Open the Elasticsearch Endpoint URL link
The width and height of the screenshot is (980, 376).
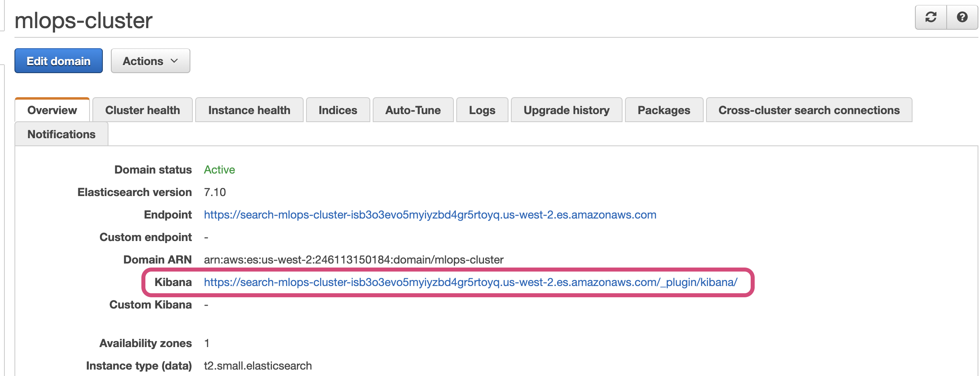point(430,215)
